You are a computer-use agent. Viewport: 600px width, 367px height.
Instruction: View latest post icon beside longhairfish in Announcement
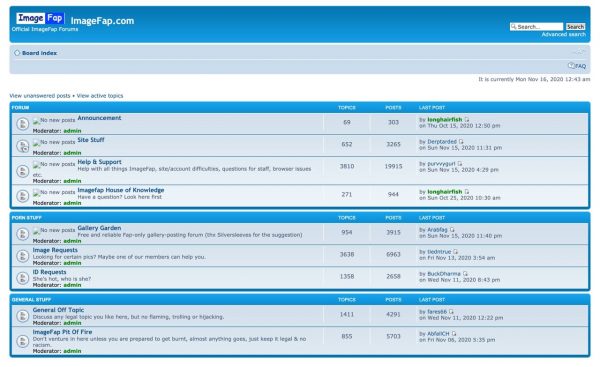coord(467,119)
